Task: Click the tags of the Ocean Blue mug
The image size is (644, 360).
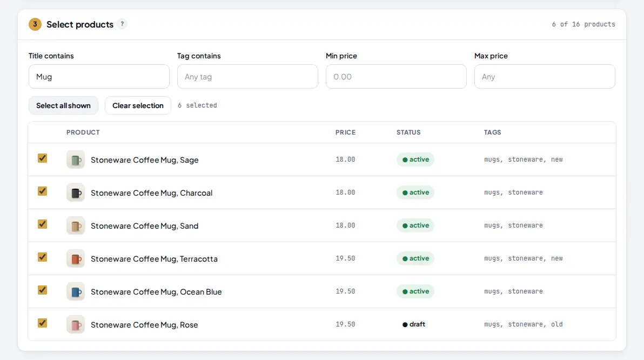Action: 513,291
